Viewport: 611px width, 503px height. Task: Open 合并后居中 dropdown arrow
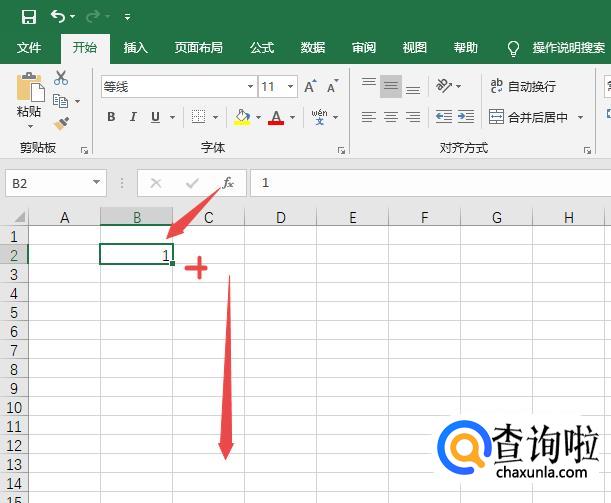pyautogui.click(x=581, y=117)
